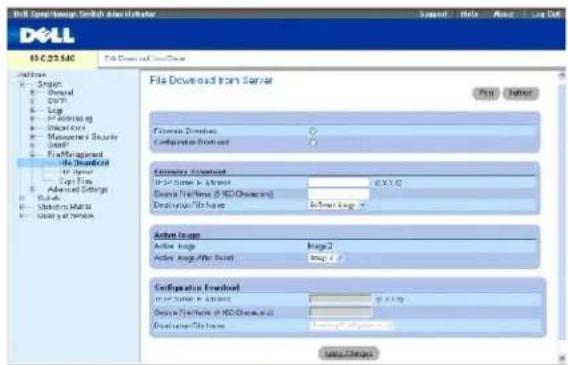Click the Active Image value Image2
Viewport: 568px width, 365px height.
click(x=320, y=246)
